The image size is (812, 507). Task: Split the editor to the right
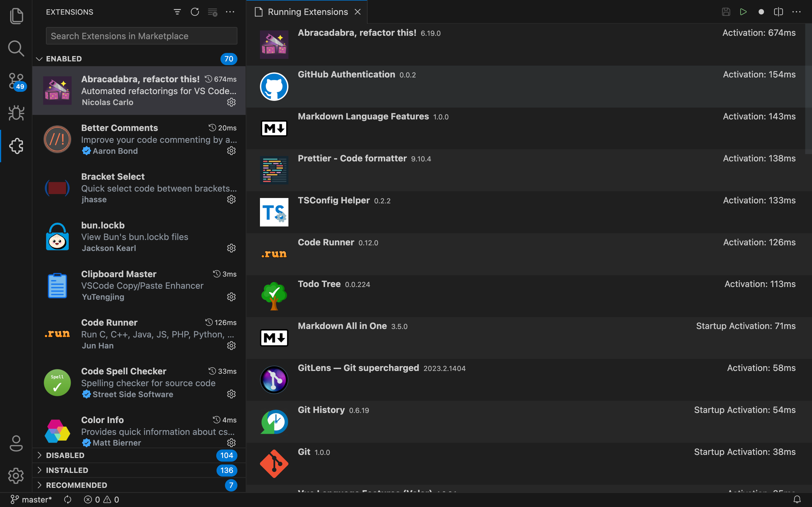click(778, 12)
